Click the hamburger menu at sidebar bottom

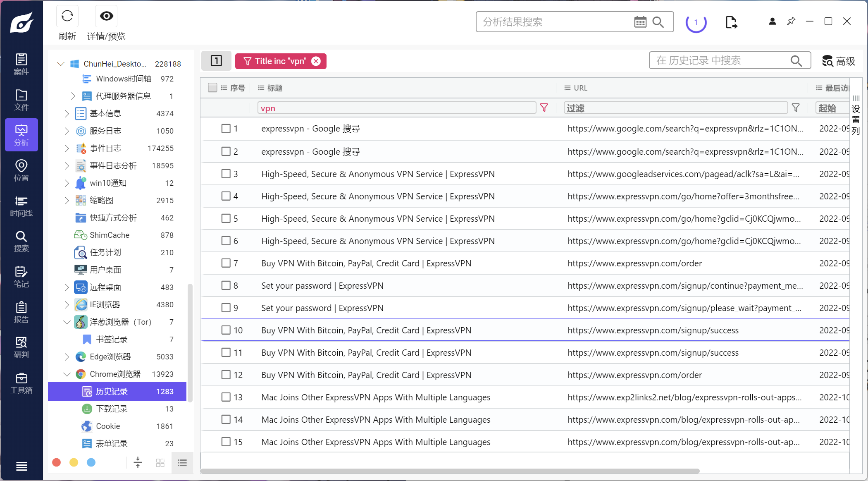(x=21, y=466)
